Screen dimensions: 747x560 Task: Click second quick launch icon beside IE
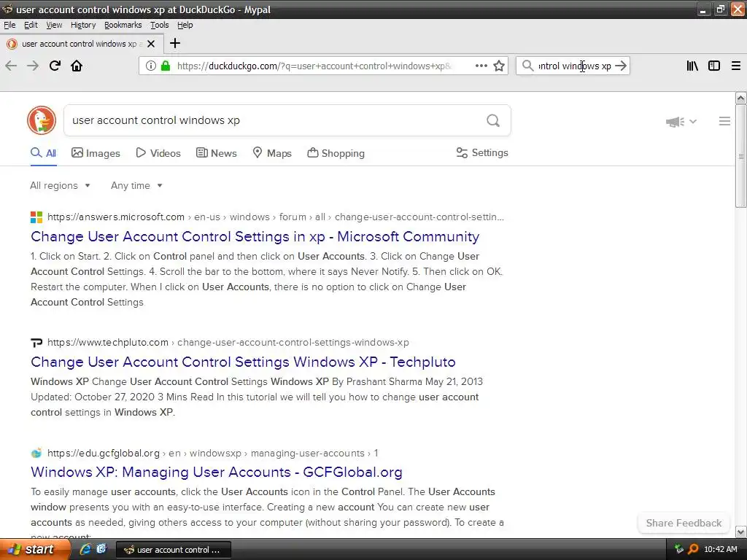point(101,549)
